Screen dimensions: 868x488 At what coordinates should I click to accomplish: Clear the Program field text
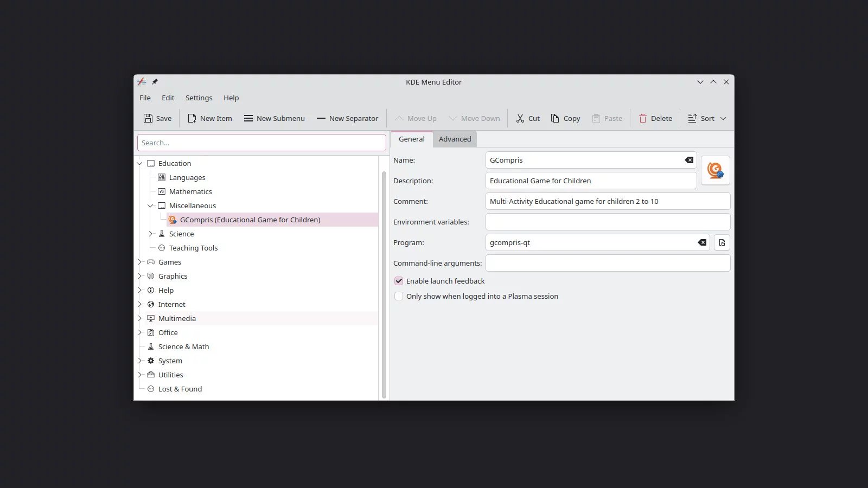click(x=702, y=242)
